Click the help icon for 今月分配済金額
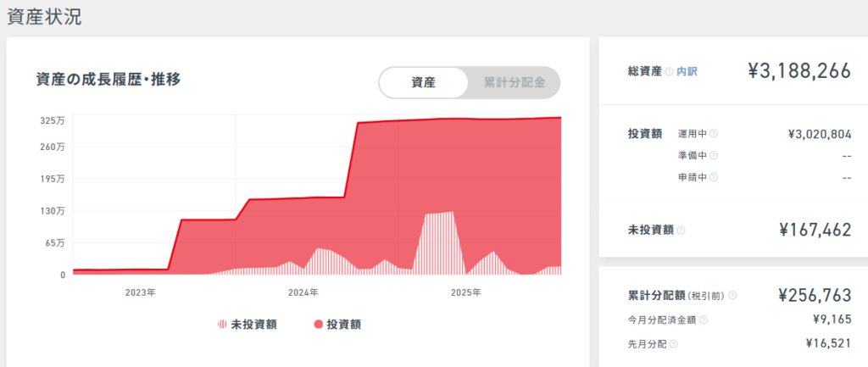Screen dimensions: 868x367 click(704, 320)
